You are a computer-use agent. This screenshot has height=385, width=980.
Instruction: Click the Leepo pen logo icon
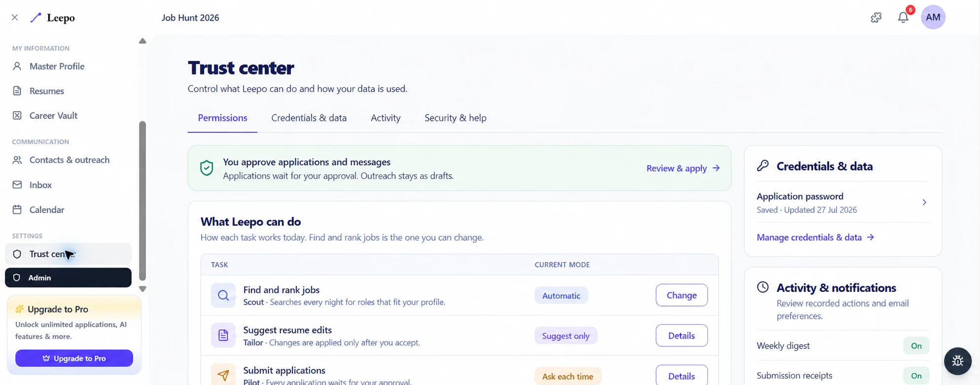click(35, 18)
